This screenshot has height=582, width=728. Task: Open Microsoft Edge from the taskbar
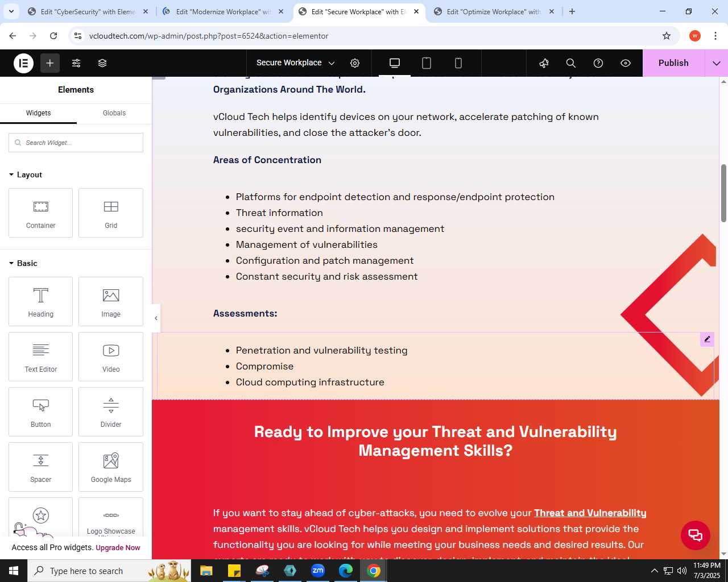(346, 571)
